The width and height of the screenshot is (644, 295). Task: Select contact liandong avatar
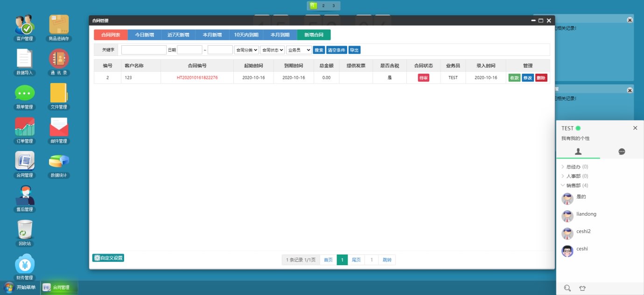coord(567,216)
